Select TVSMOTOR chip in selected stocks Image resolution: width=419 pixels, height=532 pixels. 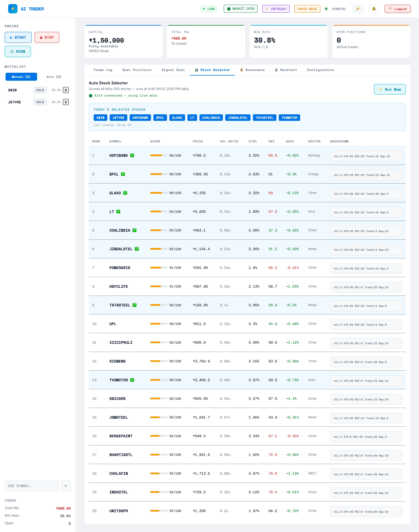[289, 118]
